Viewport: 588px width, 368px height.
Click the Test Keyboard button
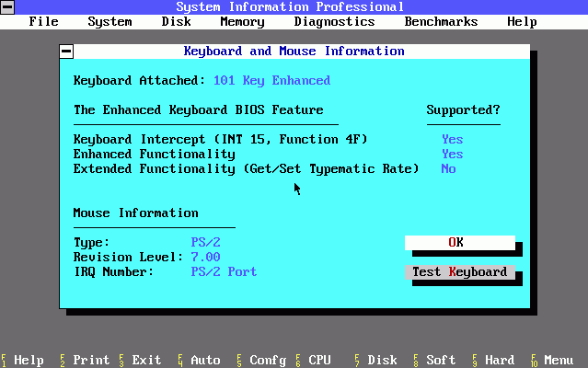[x=459, y=272]
